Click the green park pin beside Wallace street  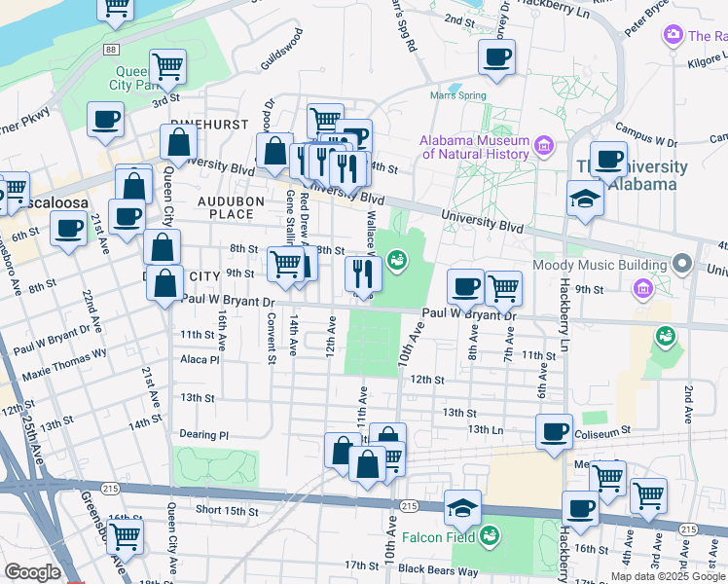point(397,262)
